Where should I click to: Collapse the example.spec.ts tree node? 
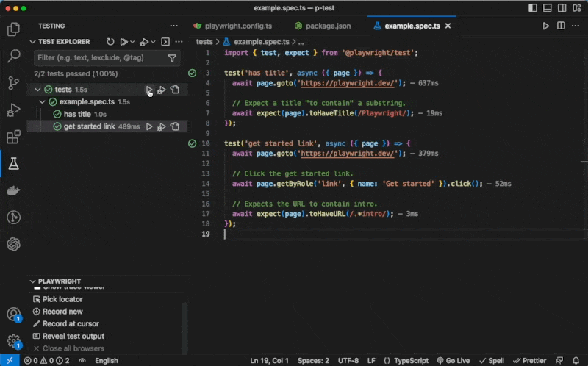[42, 102]
